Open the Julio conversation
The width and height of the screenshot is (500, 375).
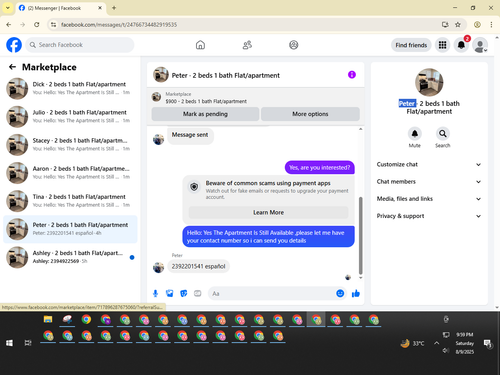coord(70,116)
